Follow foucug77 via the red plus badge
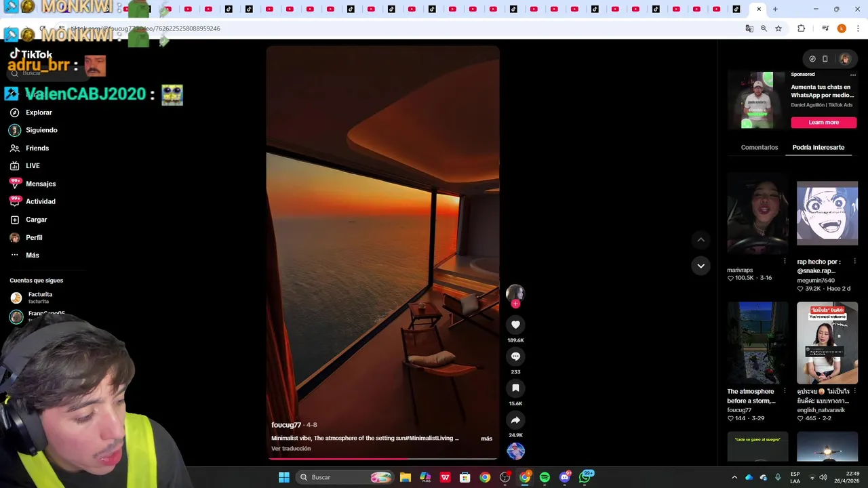 tap(515, 304)
